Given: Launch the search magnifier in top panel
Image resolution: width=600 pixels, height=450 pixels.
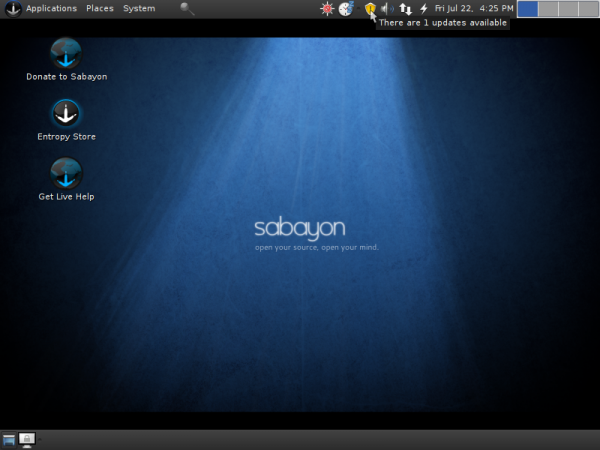Looking at the screenshot, I should tap(187, 8).
